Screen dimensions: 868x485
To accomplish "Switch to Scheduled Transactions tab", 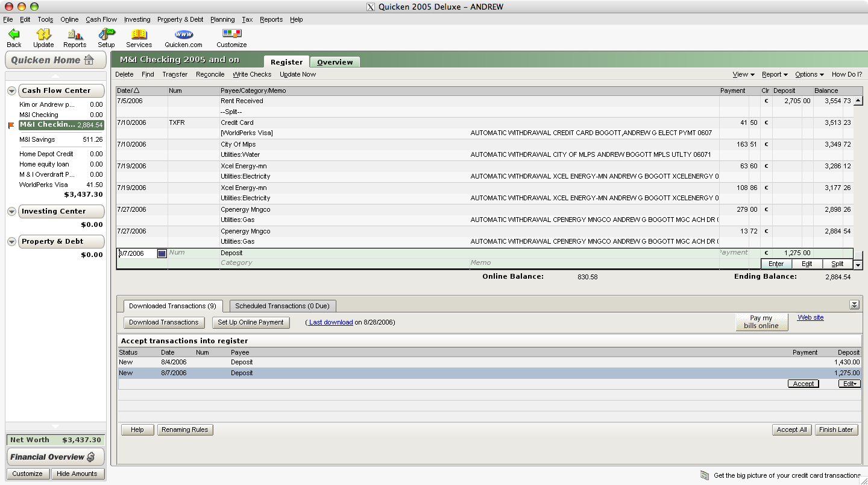I will point(283,306).
